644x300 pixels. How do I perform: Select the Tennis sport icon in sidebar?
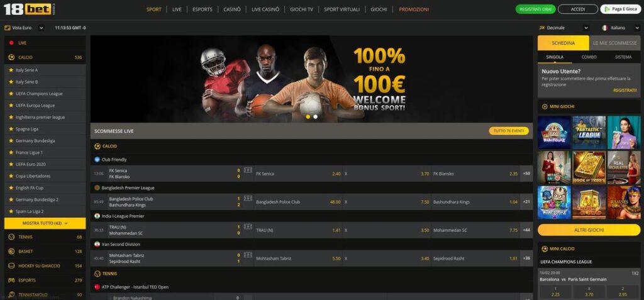[11, 237]
